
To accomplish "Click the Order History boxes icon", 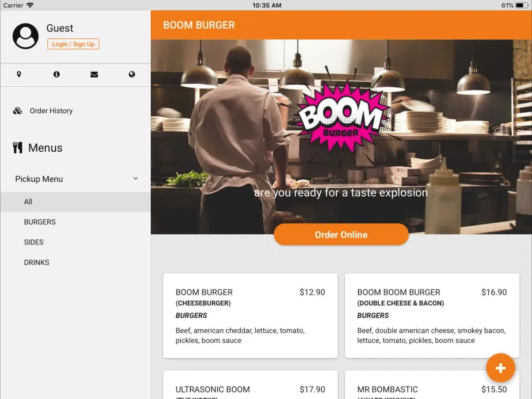I will tap(18, 111).
